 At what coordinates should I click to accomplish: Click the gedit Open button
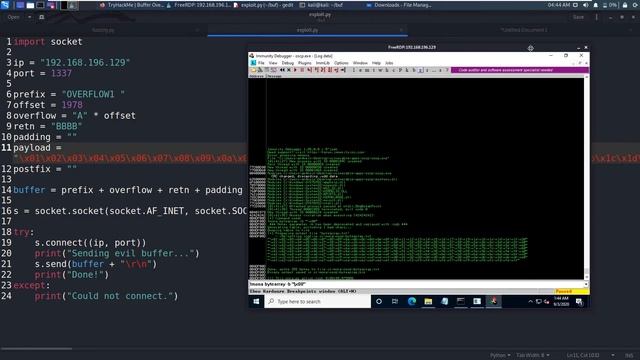click(13, 17)
